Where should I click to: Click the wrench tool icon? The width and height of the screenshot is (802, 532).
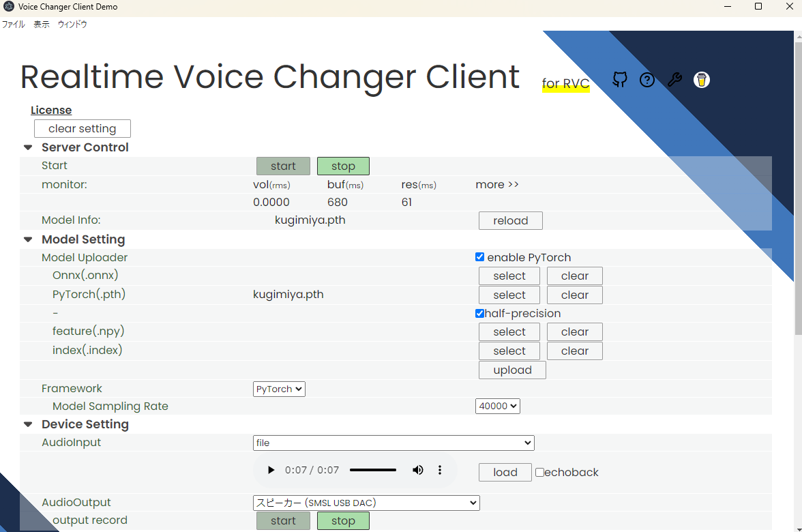pos(674,80)
